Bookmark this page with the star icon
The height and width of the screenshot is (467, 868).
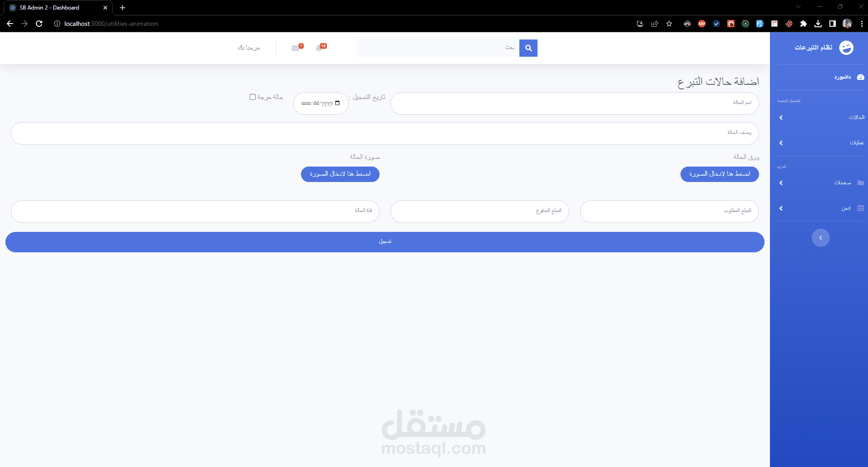669,24
